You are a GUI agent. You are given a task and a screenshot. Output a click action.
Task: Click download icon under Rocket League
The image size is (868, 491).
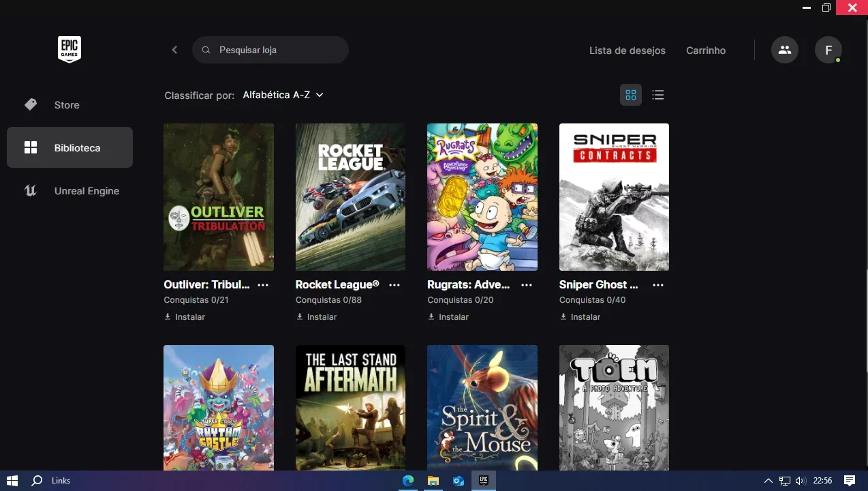[x=300, y=316]
